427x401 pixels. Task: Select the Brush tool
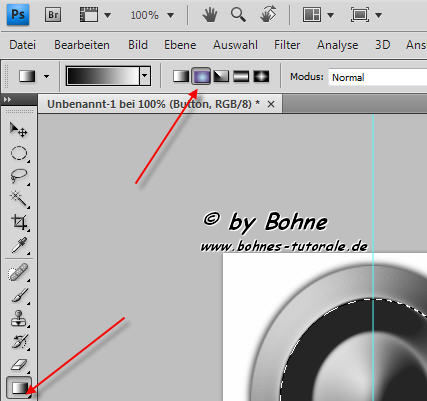click(x=19, y=296)
